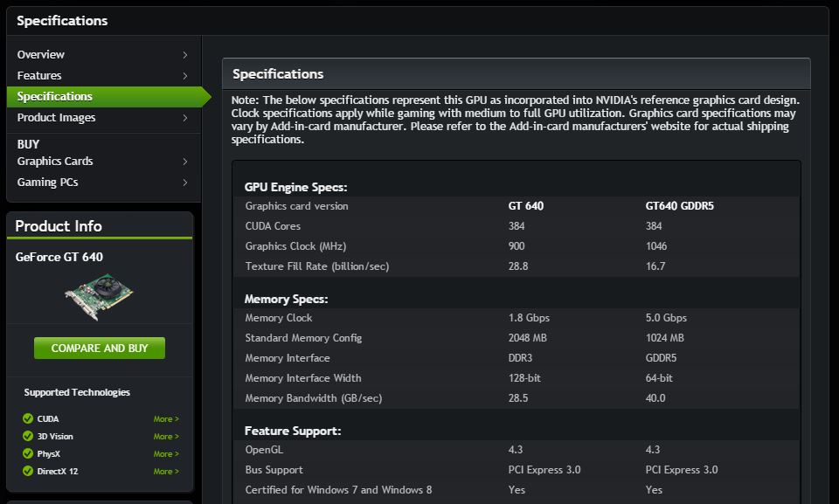This screenshot has height=504, width=839.
Task: Select the Specifications sidebar tab
Action: [55, 97]
